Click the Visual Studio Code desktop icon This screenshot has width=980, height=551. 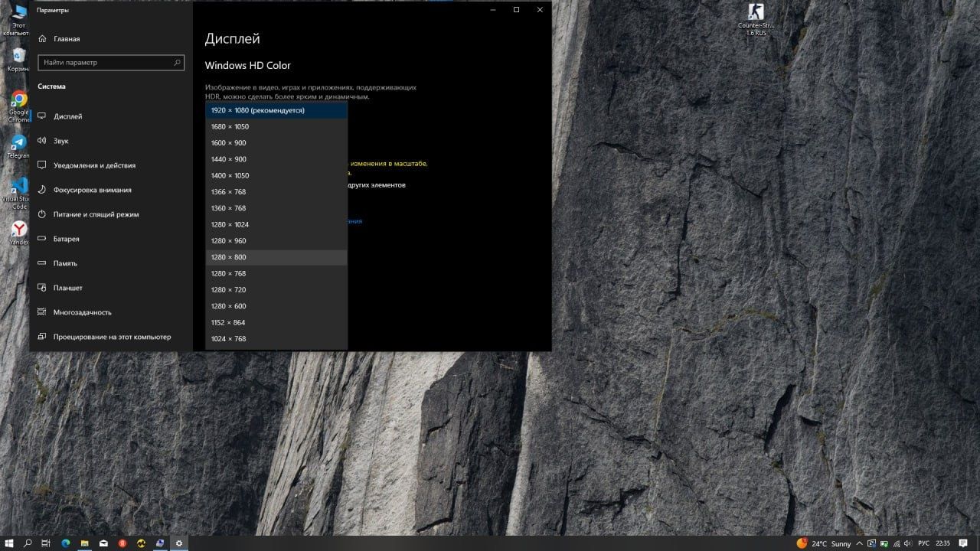pyautogui.click(x=17, y=193)
